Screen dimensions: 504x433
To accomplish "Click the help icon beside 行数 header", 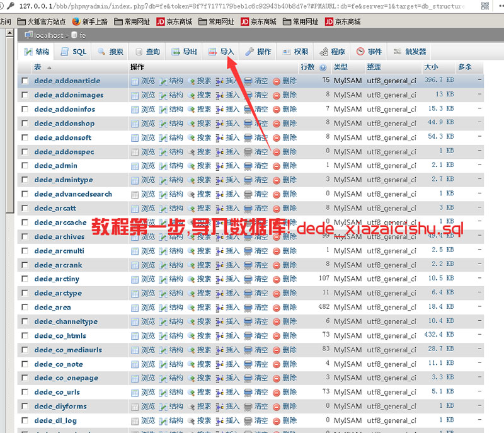I will pos(323,67).
